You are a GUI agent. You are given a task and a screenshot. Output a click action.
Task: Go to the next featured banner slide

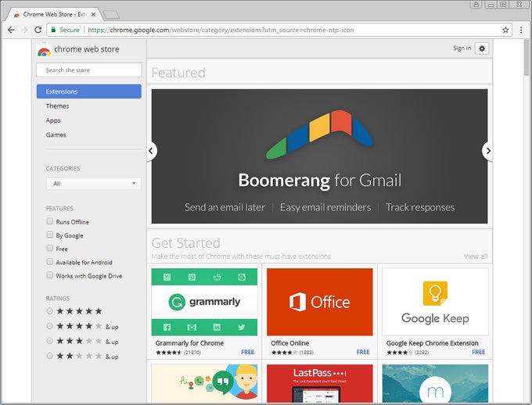pyautogui.click(x=488, y=151)
